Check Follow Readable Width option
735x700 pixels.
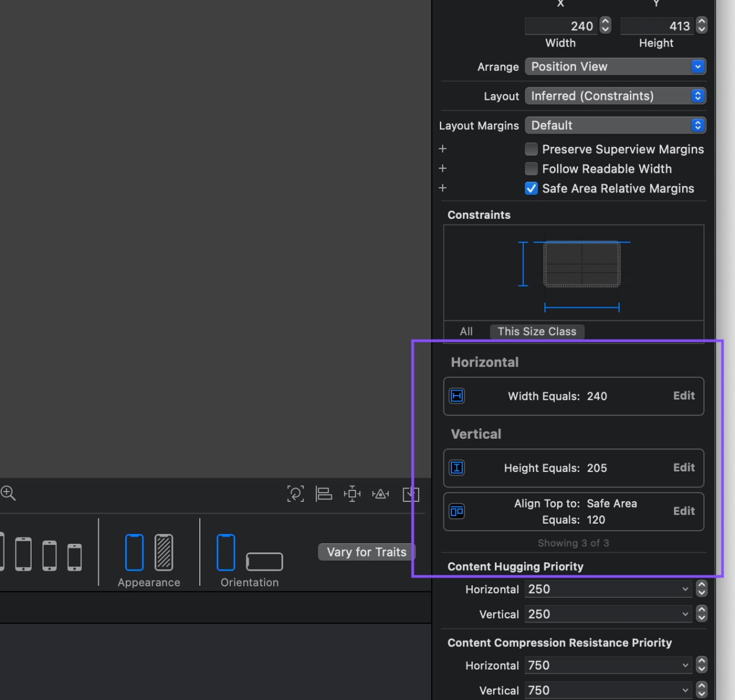(532, 169)
